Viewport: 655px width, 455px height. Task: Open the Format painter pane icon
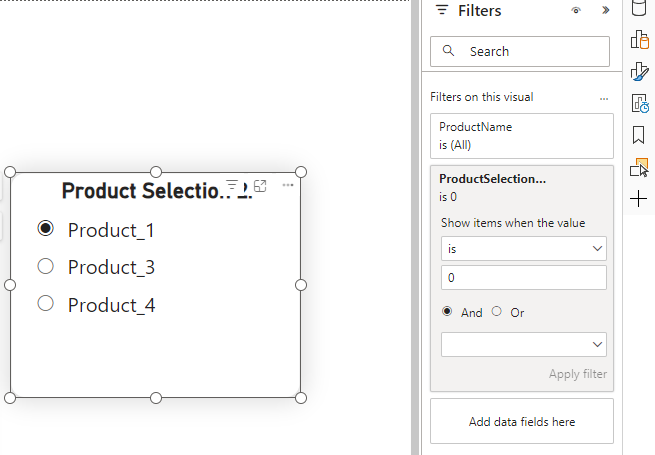point(640,71)
